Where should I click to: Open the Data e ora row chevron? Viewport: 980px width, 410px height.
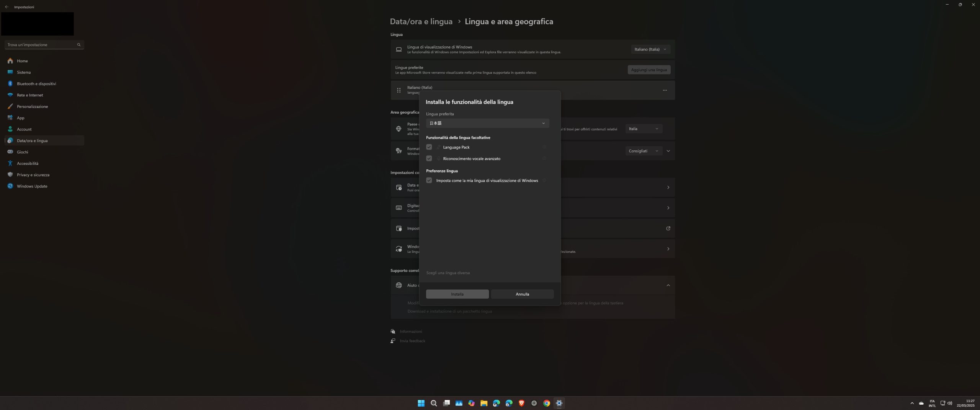point(668,187)
